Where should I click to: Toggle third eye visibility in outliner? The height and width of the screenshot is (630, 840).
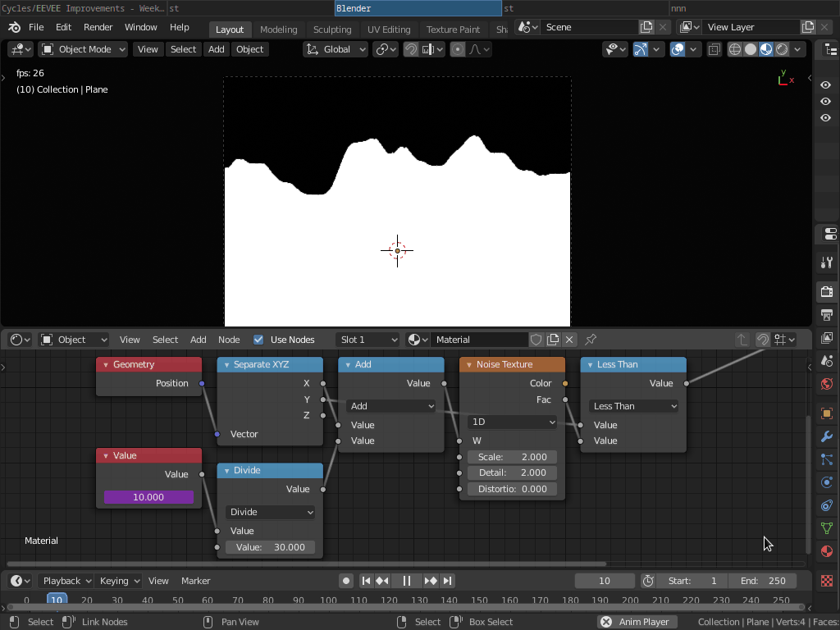pos(825,118)
